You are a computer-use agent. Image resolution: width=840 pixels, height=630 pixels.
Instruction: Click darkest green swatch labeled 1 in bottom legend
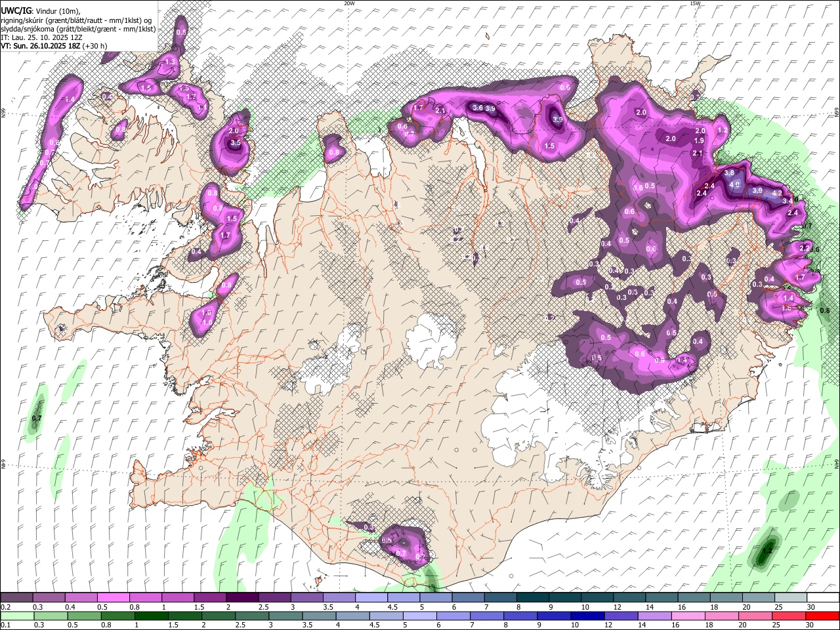pyautogui.click(x=151, y=616)
